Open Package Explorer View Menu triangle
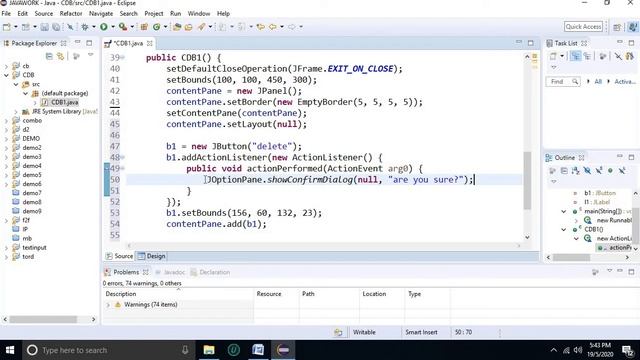The image size is (640, 360). click(91, 55)
